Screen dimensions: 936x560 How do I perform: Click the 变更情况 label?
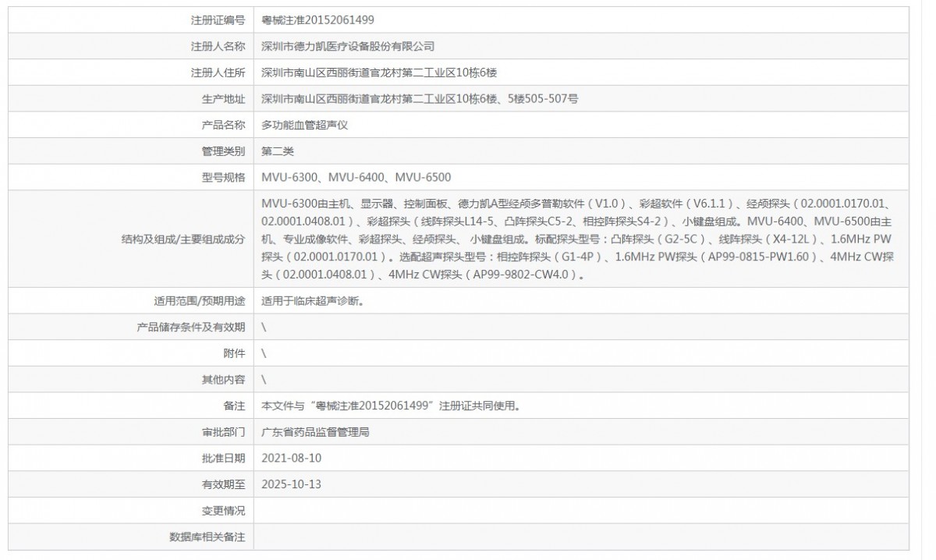pyautogui.click(x=223, y=511)
